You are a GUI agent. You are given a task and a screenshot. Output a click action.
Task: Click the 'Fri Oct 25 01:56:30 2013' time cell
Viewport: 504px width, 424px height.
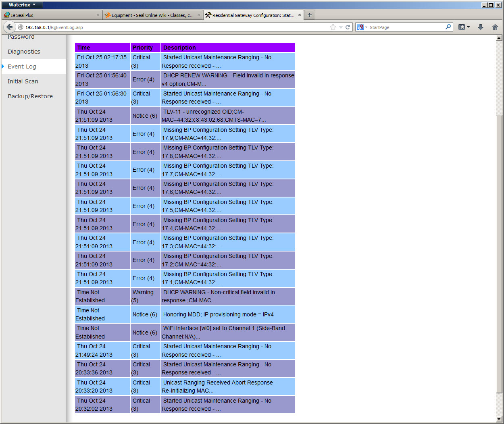102,98
